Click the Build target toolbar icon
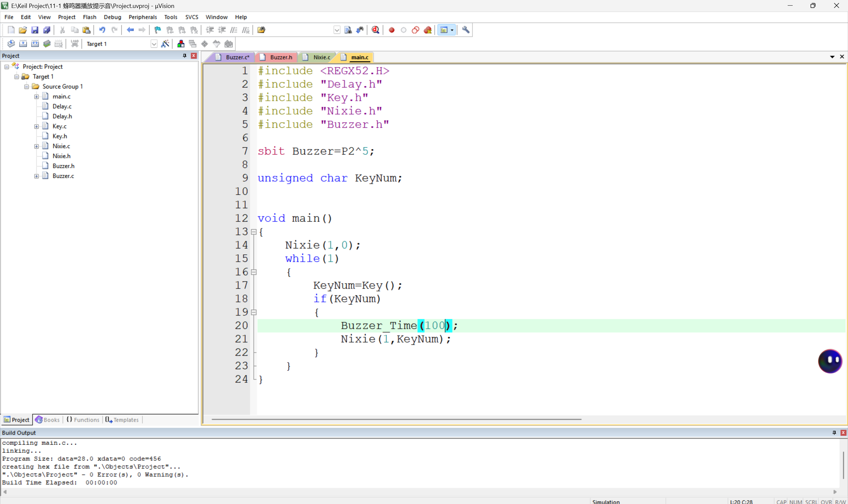Screen dimensions: 848x504 tap(23, 44)
